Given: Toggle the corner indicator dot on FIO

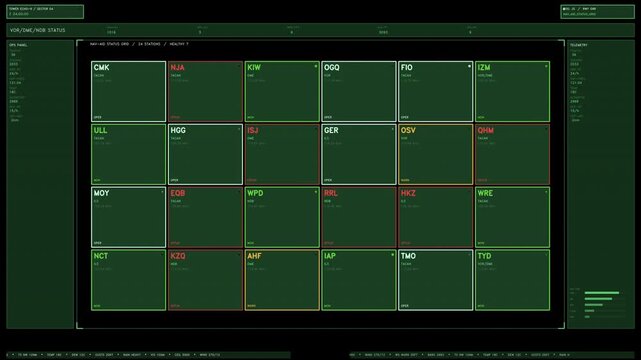Looking at the screenshot, I should click(469, 66).
